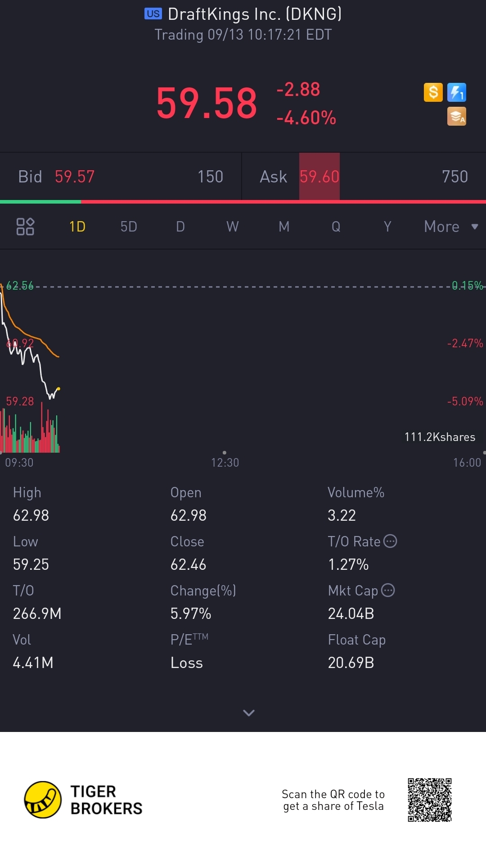Tap the Float Cap value 20.69B

(351, 663)
